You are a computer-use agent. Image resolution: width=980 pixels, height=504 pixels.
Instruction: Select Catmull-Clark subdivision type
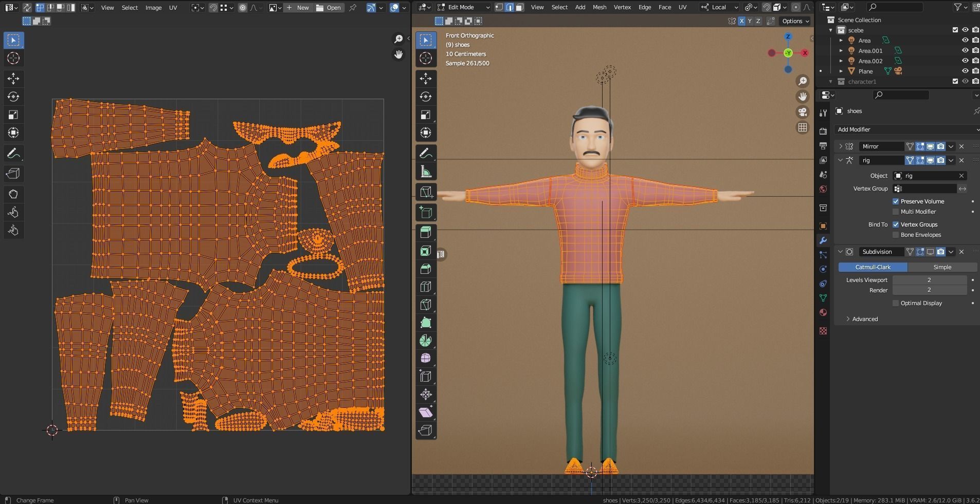873,267
